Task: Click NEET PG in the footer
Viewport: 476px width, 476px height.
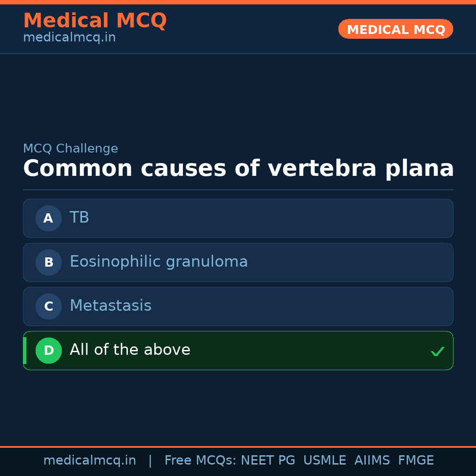Action: 268,461
